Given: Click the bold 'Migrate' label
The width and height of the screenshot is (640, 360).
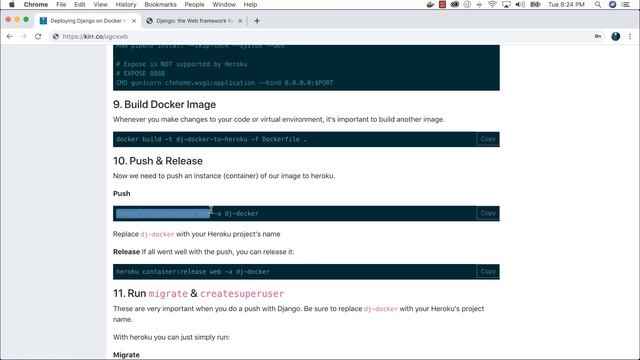Looking at the screenshot, I should [x=126, y=355].
